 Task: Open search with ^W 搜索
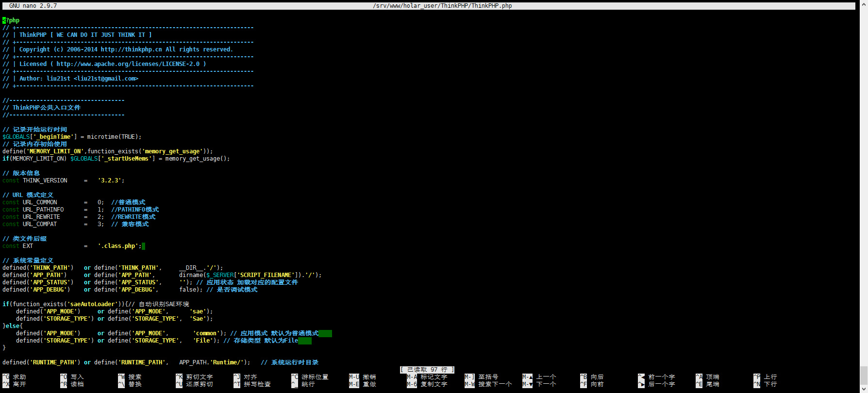click(x=130, y=377)
